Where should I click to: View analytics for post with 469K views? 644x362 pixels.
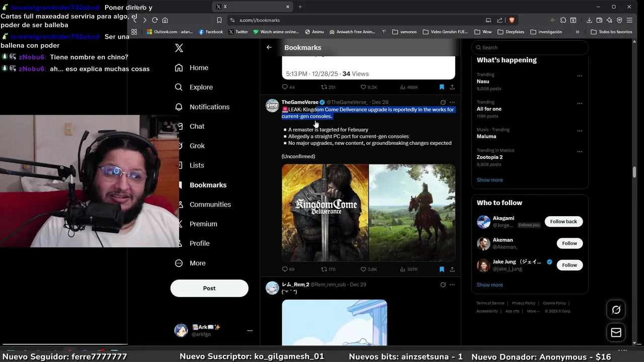[409, 87]
